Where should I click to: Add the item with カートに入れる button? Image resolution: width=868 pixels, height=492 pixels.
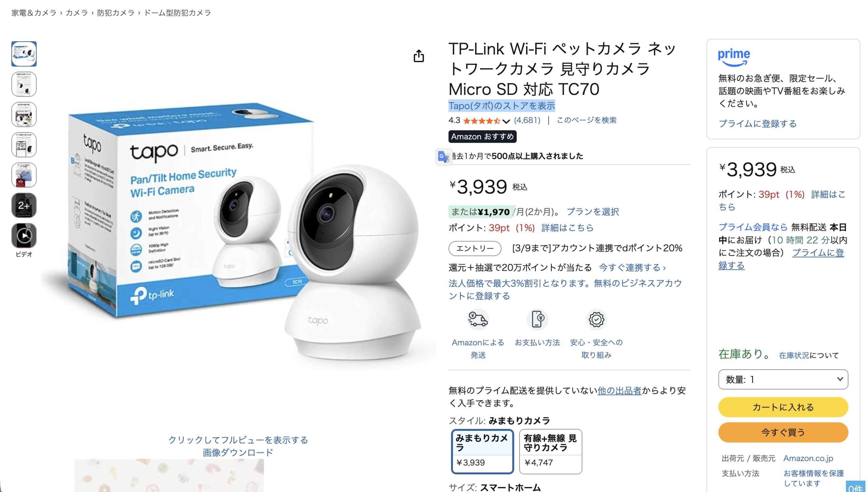click(783, 407)
